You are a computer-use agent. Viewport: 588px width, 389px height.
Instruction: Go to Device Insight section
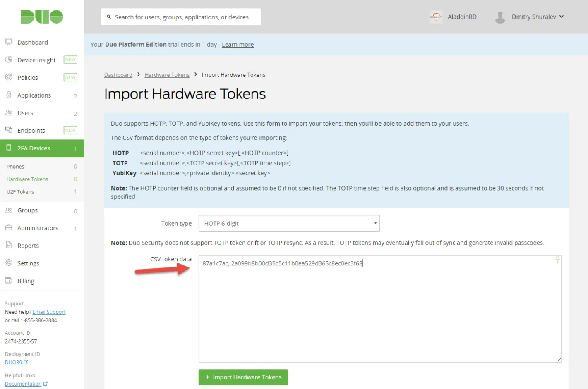point(36,60)
